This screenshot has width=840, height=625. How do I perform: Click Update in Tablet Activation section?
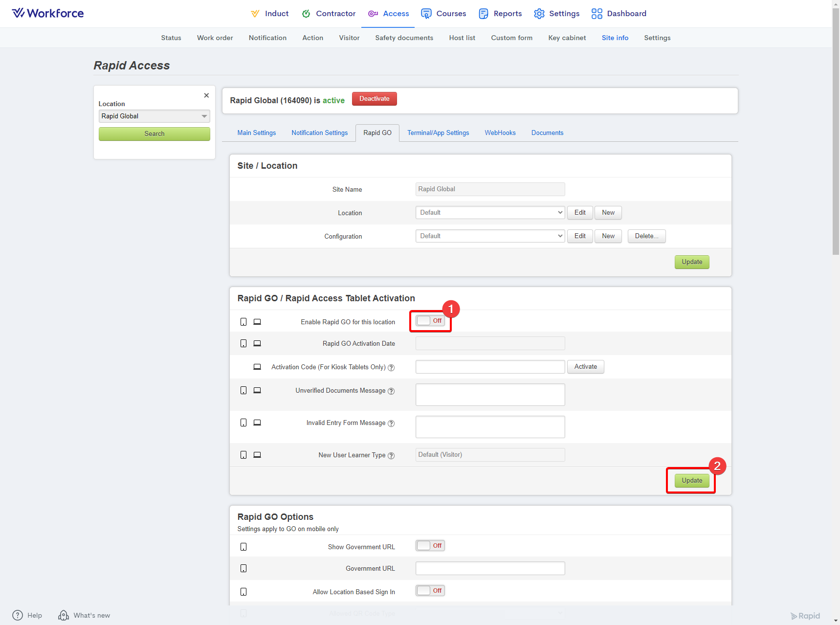pyautogui.click(x=692, y=481)
